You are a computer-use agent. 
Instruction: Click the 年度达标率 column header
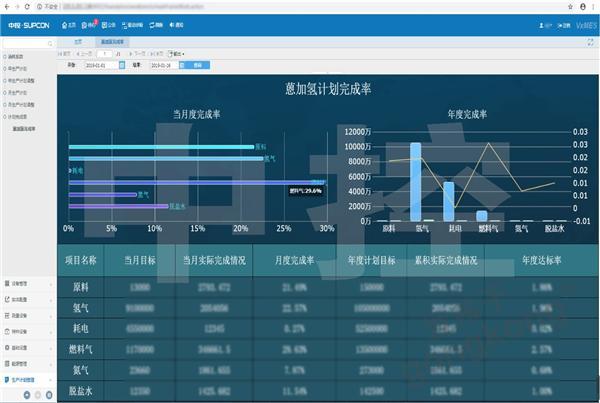[x=541, y=261]
